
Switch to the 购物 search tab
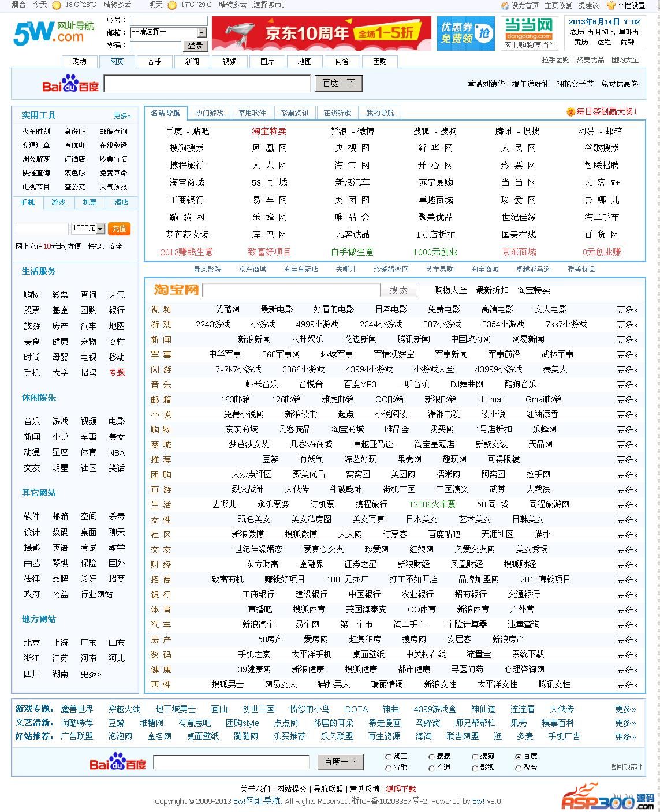click(79, 62)
